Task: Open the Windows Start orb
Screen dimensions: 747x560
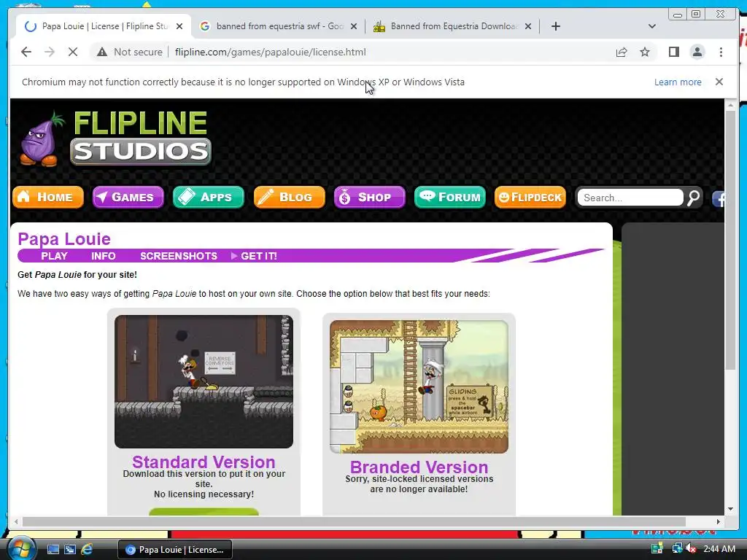Action: click(21, 549)
